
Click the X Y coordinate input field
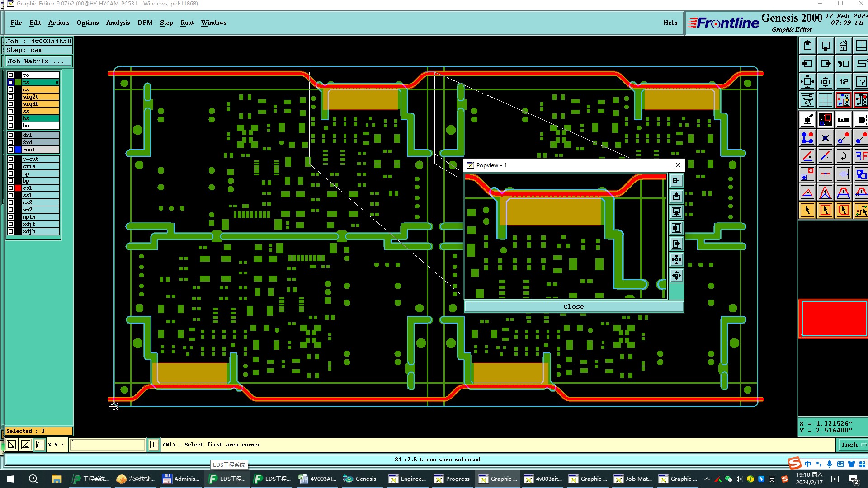[x=108, y=445]
